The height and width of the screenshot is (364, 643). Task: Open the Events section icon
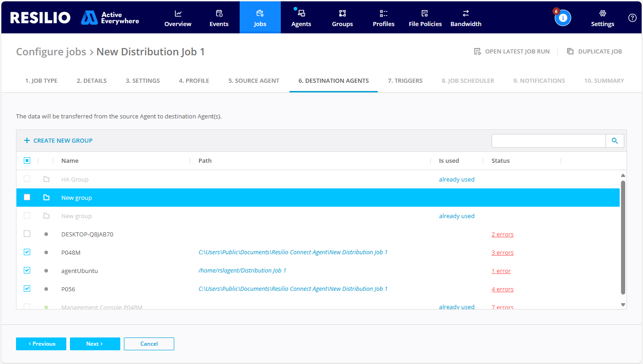pos(219,13)
